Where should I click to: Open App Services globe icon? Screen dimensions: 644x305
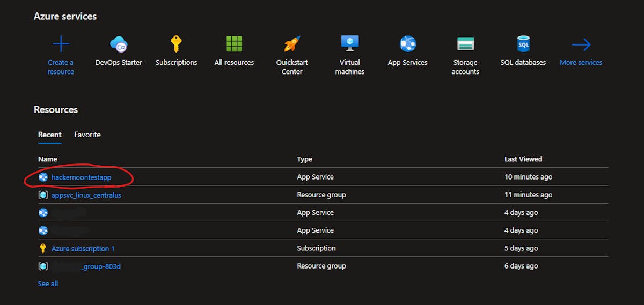point(407,44)
